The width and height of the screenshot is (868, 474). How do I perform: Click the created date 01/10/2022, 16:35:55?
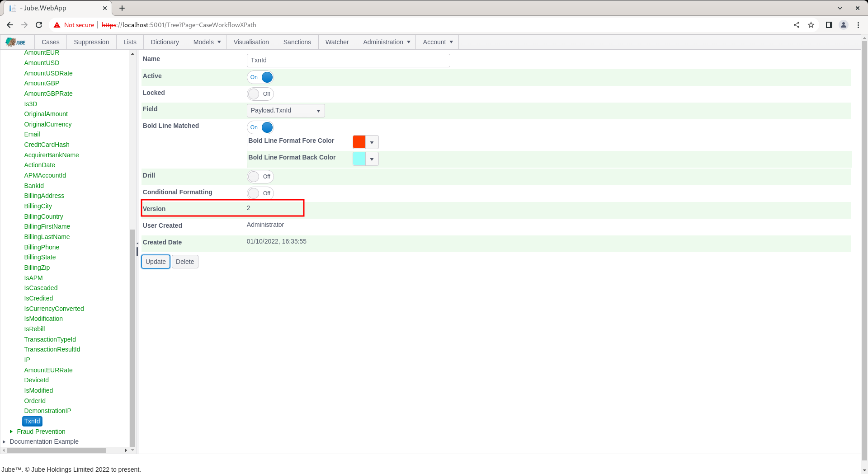pos(277,241)
